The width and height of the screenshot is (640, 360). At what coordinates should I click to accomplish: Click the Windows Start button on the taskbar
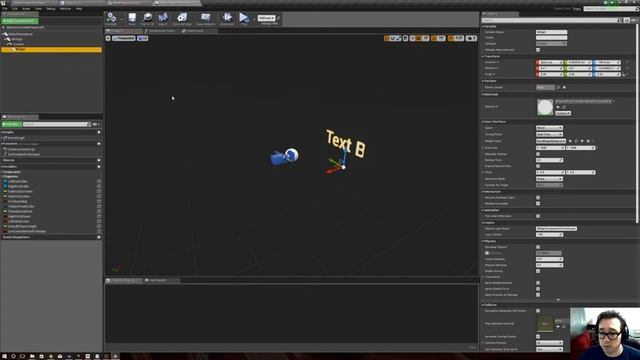[x=4, y=356]
